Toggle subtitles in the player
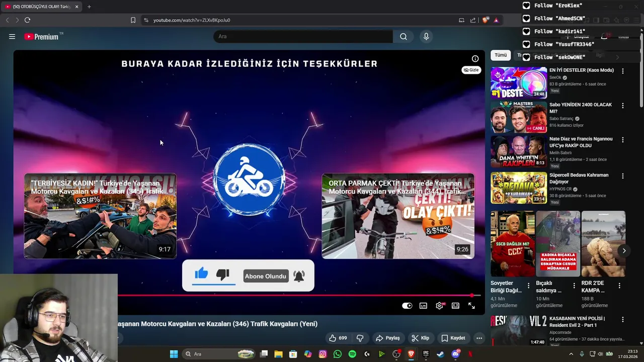Screen dimensions: 644x362 424,306
